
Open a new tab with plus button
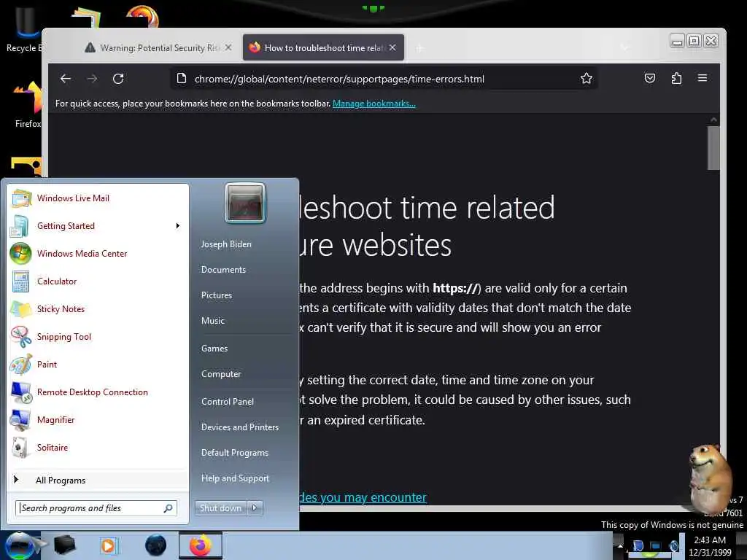tap(419, 48)
